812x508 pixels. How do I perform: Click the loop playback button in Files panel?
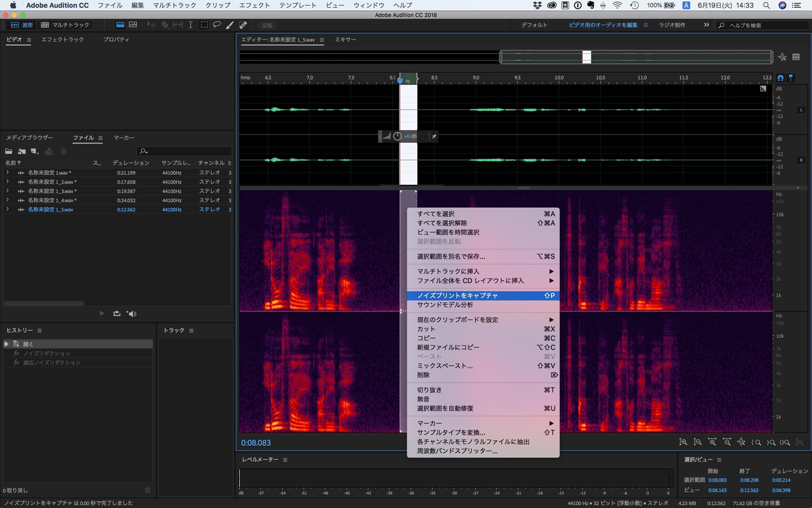(x=117, y=313)
